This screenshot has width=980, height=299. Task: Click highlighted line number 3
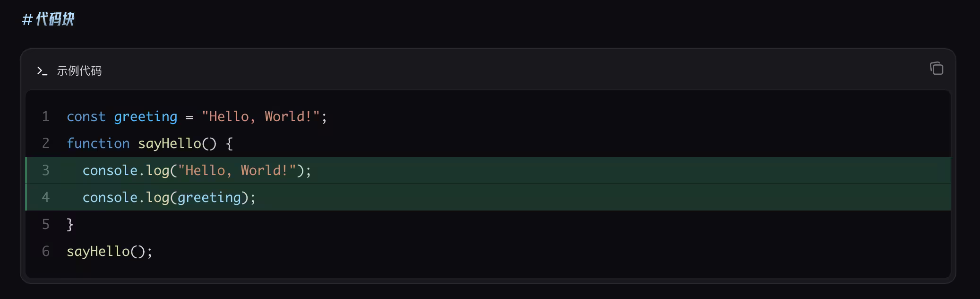coord(46,170)
